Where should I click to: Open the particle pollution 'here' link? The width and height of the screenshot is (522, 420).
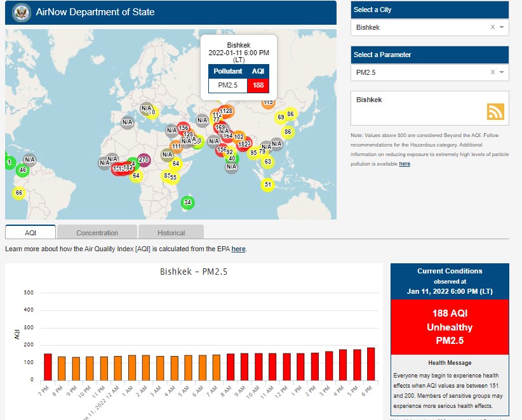[x=405, y=164]
